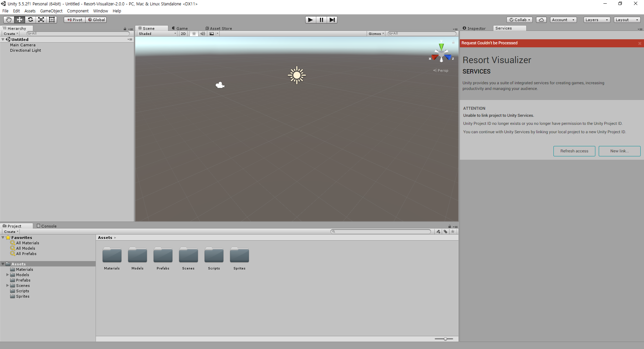
Task: Toggle Pivot/Center handle position
Action: pos(74,20)
